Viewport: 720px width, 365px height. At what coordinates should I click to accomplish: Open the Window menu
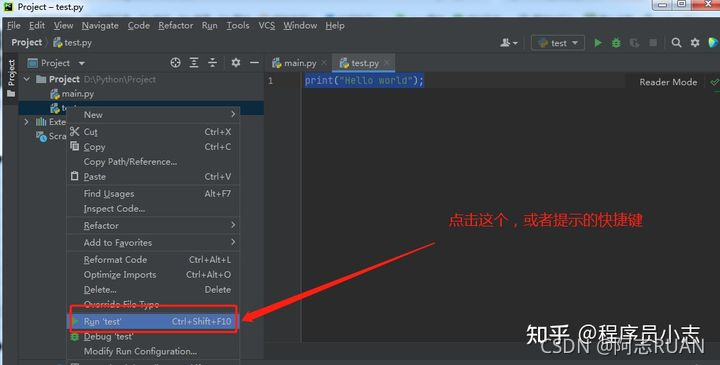pyautogui.click(x=300, y=26)
